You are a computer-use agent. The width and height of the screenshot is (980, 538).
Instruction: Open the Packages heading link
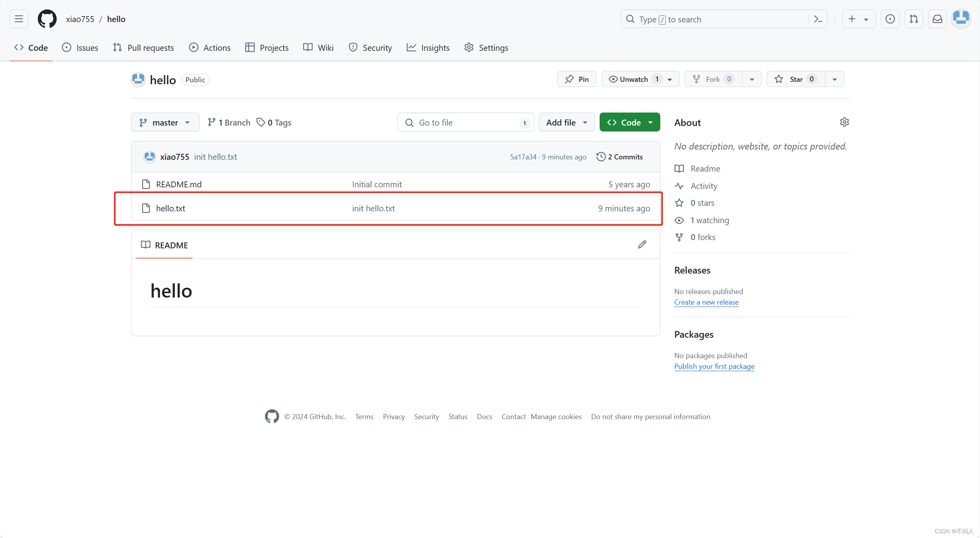coord(694,334)
